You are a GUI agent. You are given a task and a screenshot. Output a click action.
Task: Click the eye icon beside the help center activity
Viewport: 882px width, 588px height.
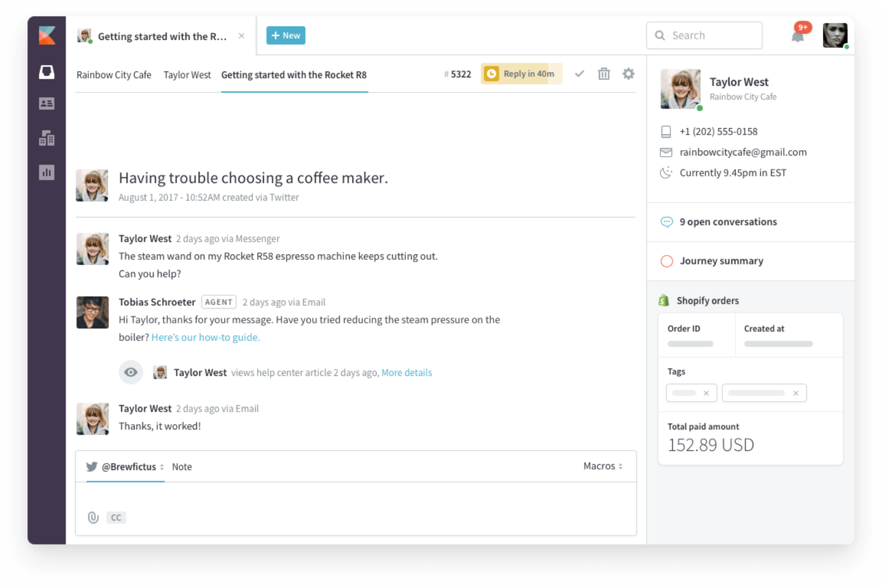click(x=131, y=372)
